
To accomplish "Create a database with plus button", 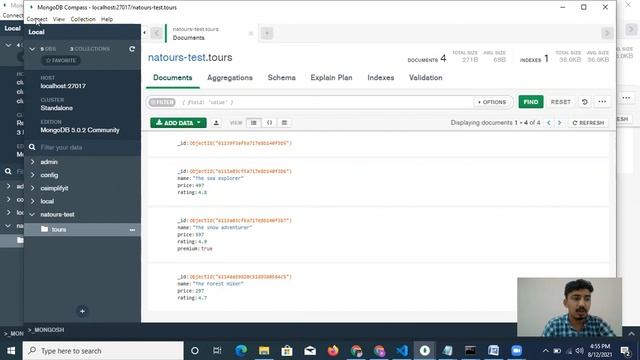I will tap(82, 311).
